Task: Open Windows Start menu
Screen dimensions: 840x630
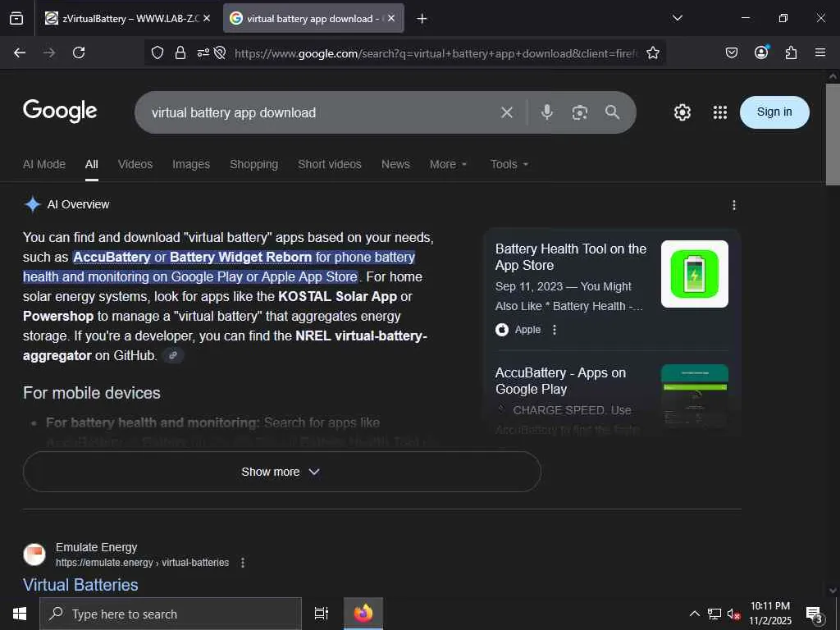Action: tap(20, 614)
